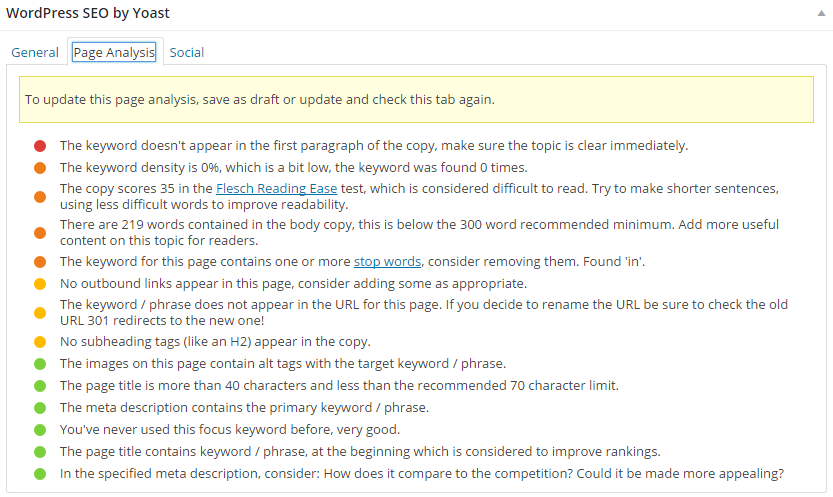Click yellow dot beside no outbound links notice
Viewport: 833px width, 497px height.
click(x=40, y=284)
